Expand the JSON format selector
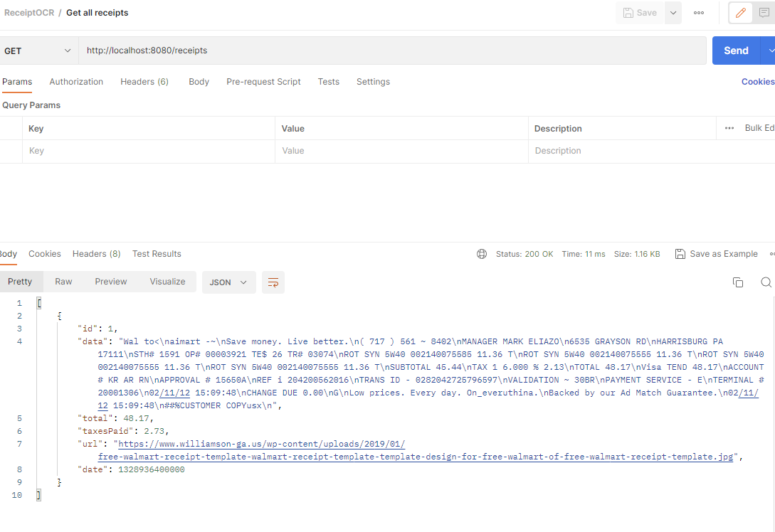The height and width of the screenshot is (532, 775). [228, 282]
